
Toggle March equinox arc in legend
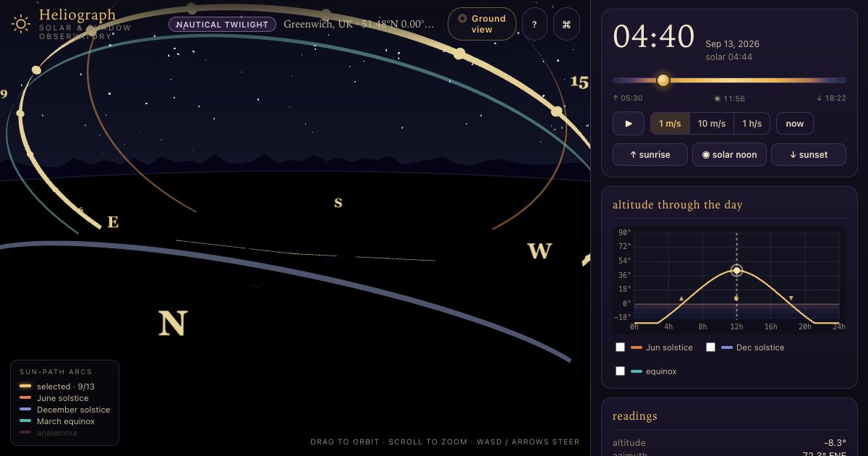57,421
